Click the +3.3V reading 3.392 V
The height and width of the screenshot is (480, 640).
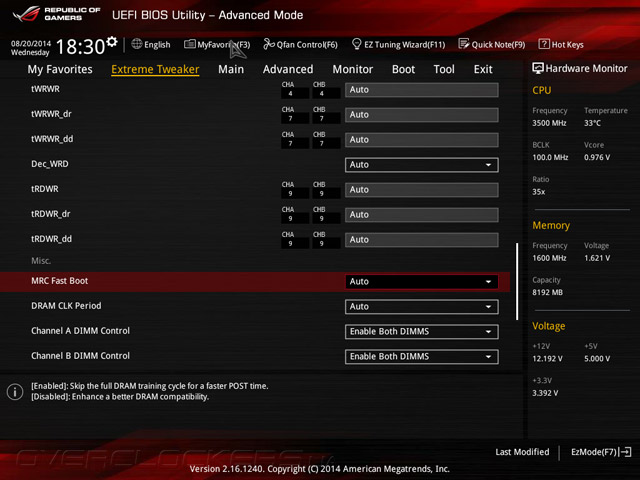(x=545, y=393)
